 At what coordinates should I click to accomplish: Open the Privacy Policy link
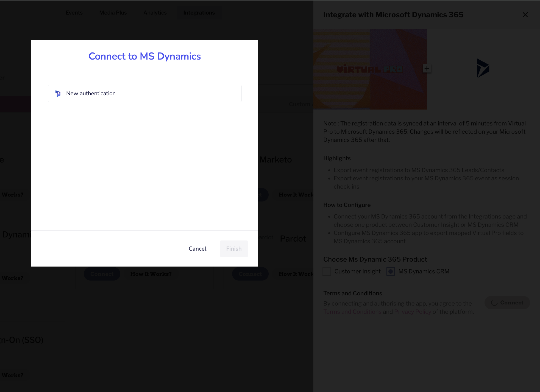[413, 312]
